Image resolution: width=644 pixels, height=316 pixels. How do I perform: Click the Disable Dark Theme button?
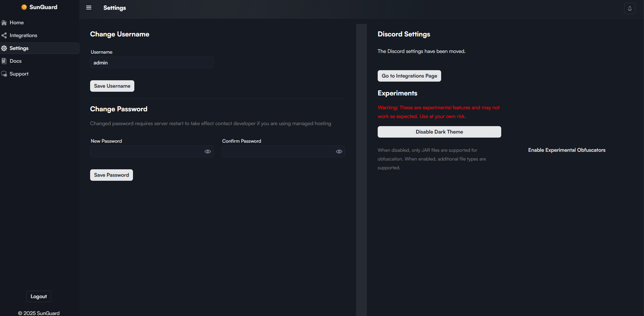[439, 132]
